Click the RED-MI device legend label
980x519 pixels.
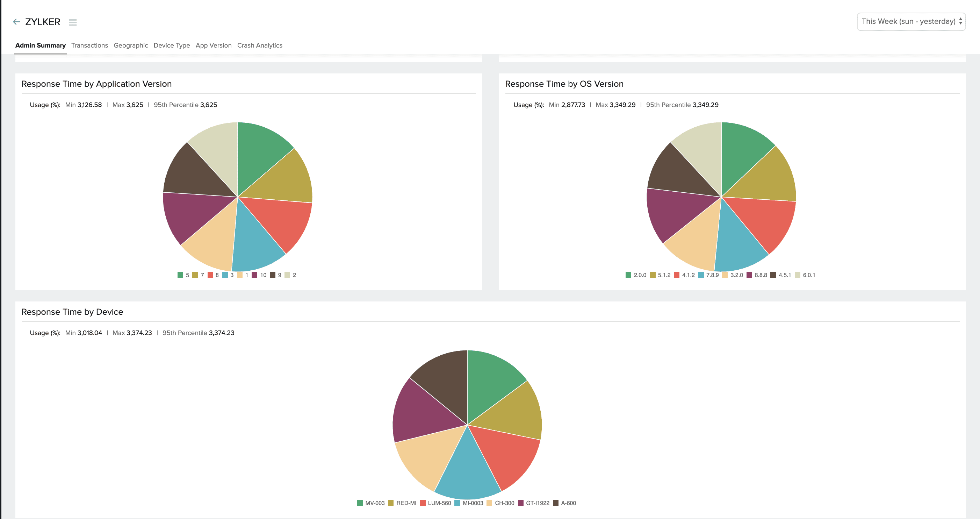click(x=406, y=503)
